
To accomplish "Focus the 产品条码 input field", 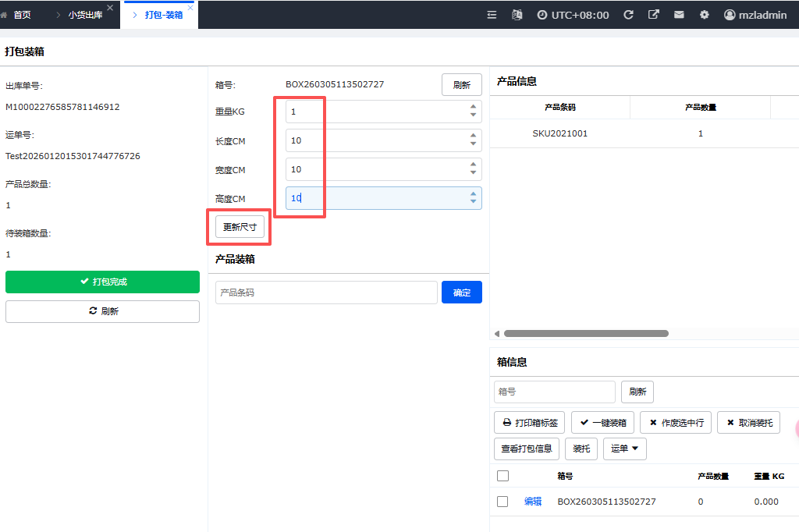I will click(x=326, y=293).
